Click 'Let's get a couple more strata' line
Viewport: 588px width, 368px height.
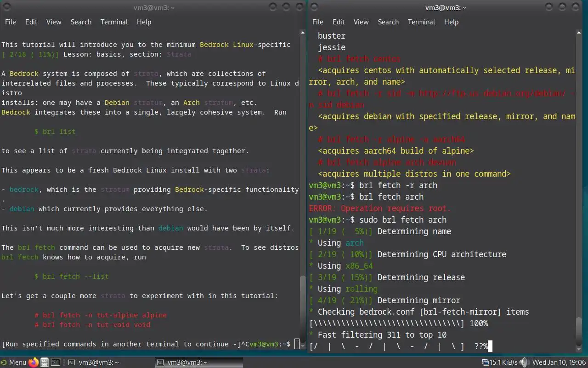coord(140,296)
